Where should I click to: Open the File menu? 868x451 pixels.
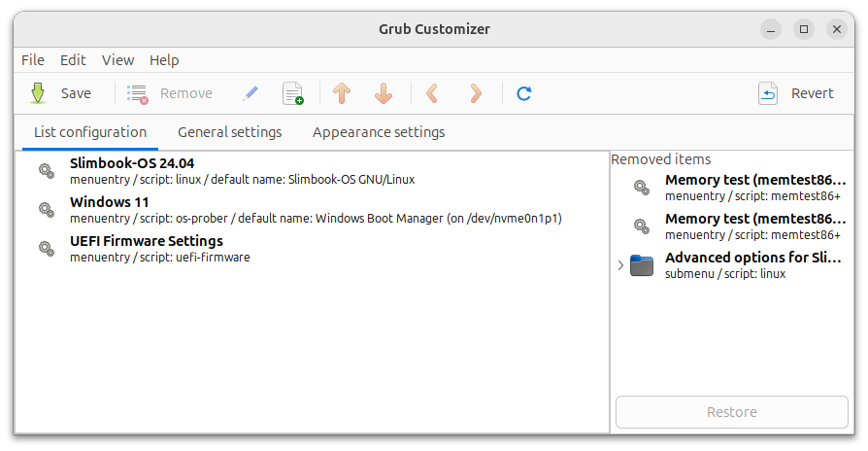coord(33,60)
